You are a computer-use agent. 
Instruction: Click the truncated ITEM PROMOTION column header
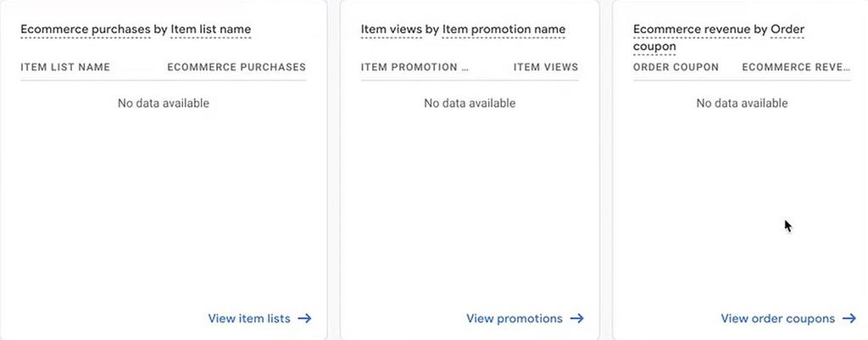(415, 67)
